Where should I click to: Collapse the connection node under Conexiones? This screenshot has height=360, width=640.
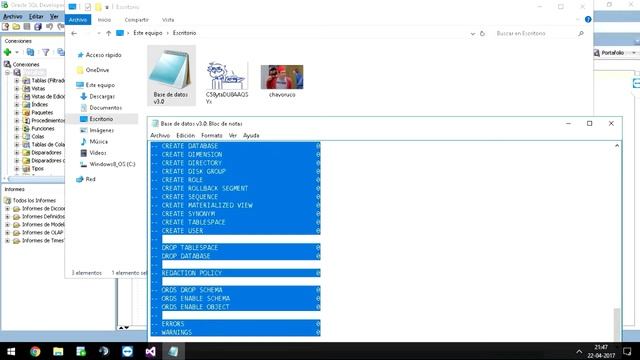7,73
